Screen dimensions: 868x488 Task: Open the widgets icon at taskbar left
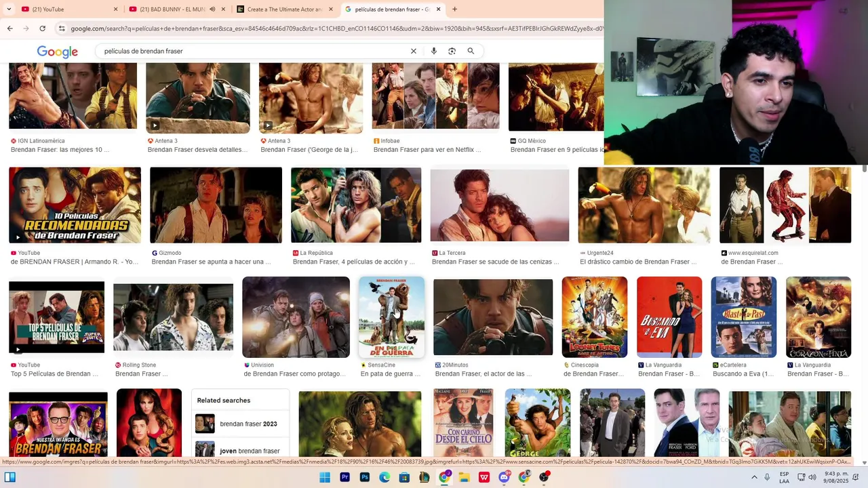(x=9, y=477)
